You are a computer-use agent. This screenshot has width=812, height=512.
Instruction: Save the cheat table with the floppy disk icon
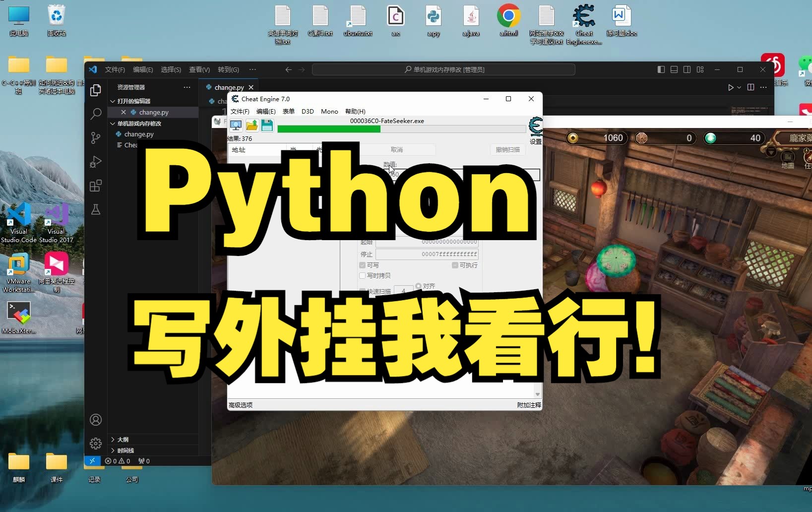pos(267,125)
